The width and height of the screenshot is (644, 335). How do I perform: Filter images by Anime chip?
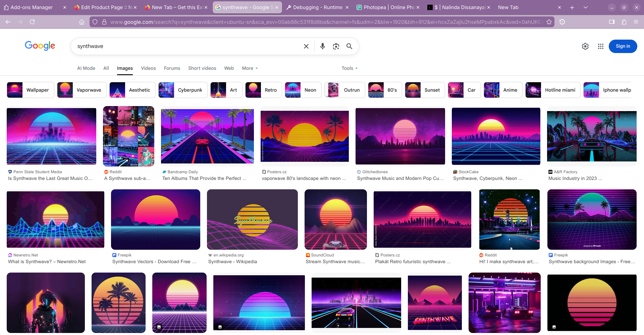pyautogui.click(x=503, y=90)
